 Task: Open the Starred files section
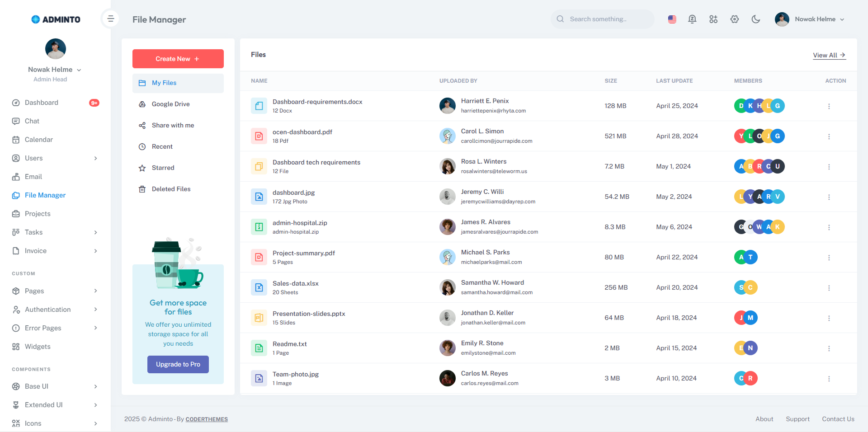[x=162, y=168]
